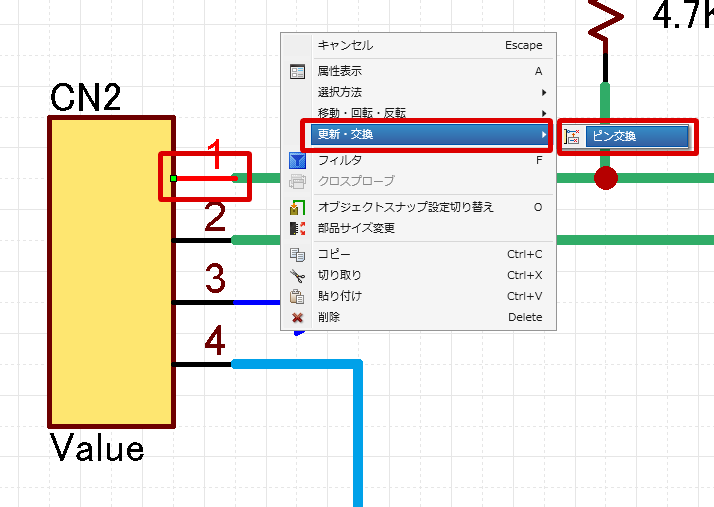Click the red junction dot on the wire
The image size is (714, 507).
(x=605, y=178)
